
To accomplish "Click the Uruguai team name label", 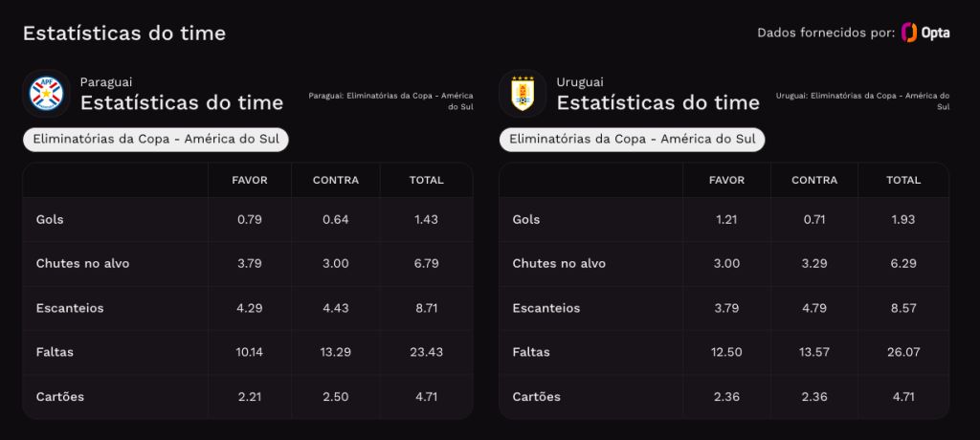I will coord(580,82).
